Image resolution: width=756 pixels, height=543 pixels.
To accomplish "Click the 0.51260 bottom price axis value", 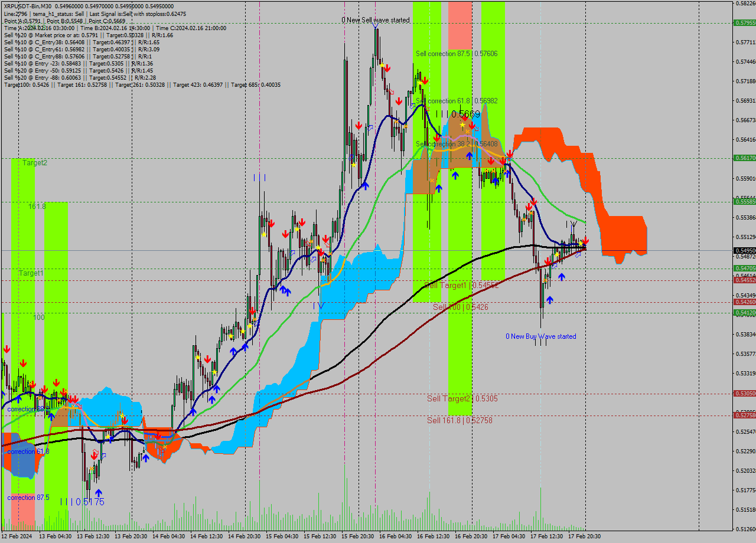I will pos(746,529).
